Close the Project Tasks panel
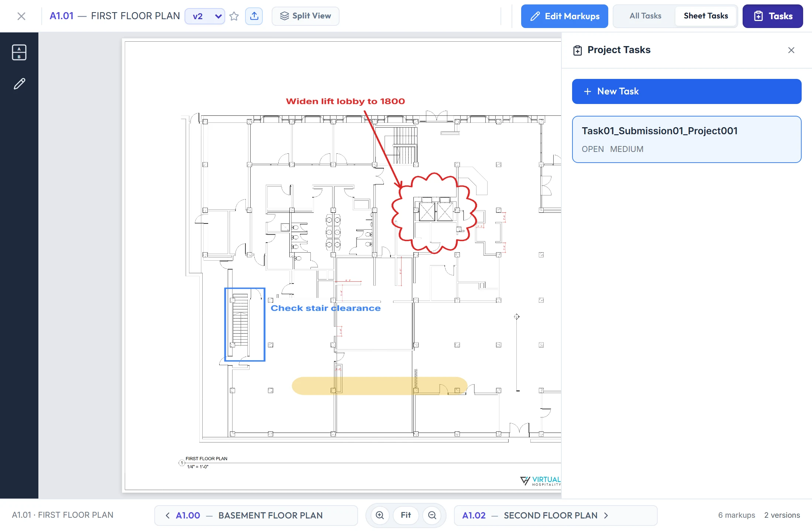The image size is (812, 531). [x=791, y=50]
